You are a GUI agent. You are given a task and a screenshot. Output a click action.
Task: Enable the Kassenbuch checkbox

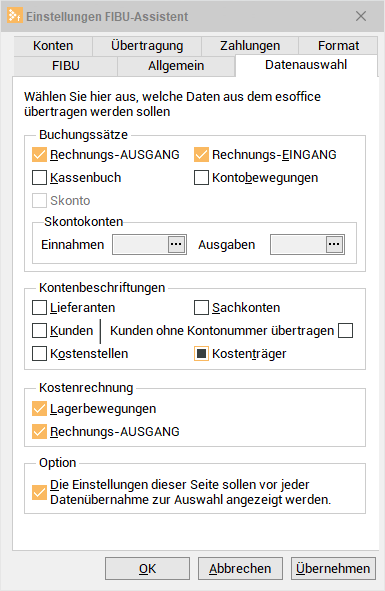point(40,178)
